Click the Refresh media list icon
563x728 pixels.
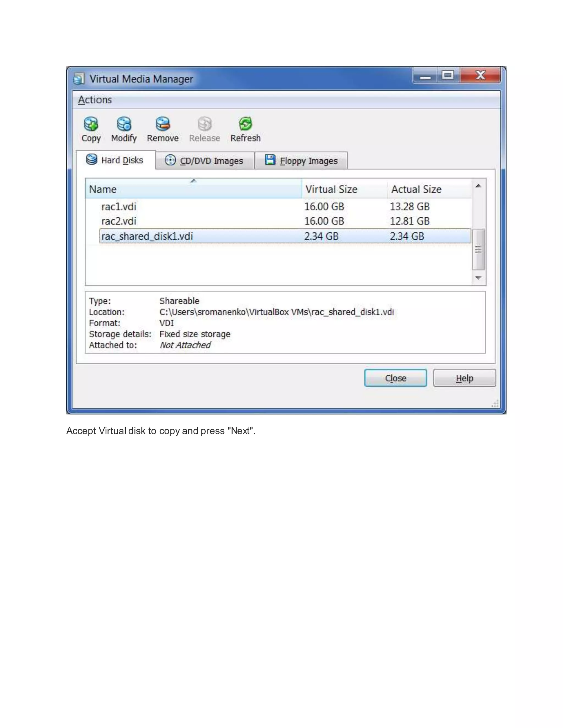click(x=245, y=124)
